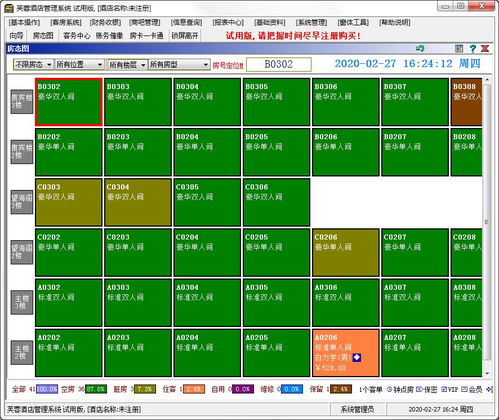Select the dirty room tile C0206

point(345,253)
